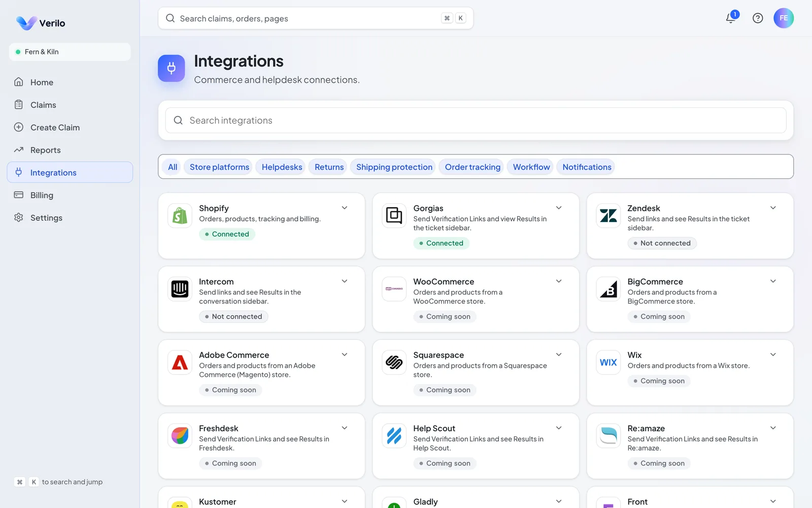Filter by Helpdesks
Viewport: 812px width, 508px height.
(282, 167)
